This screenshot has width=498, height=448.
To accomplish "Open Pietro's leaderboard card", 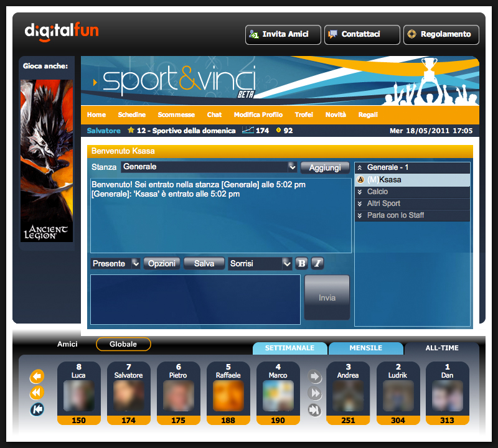I will point(179,393).
